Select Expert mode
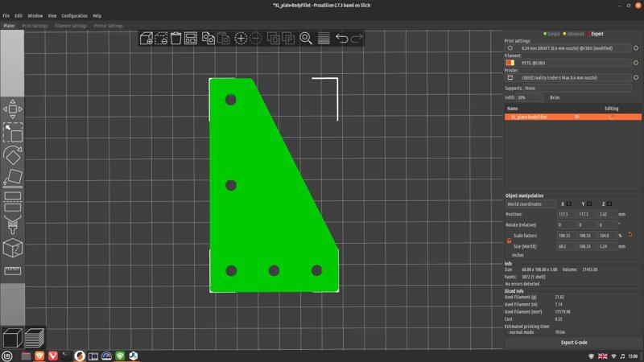 [x=596, y=34]
